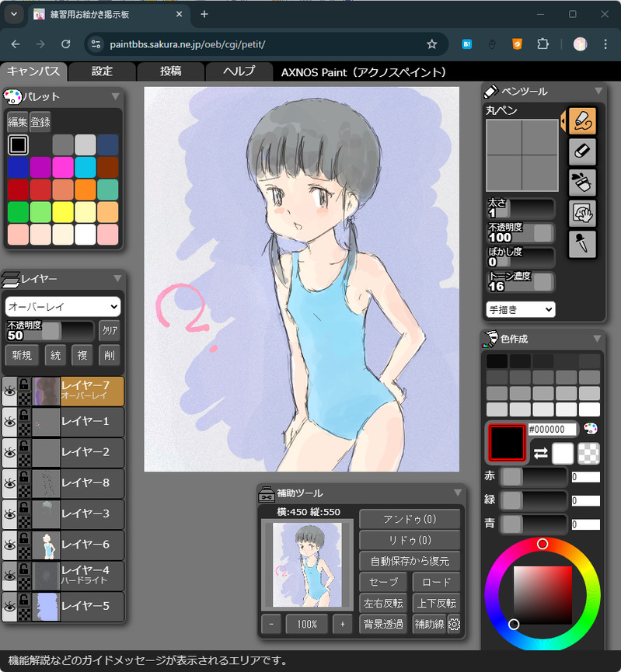The width and height of the screenshot is (621, 672).
Task: Hide レイヤー1 with eye icon
Action: [x=9, y=422]
